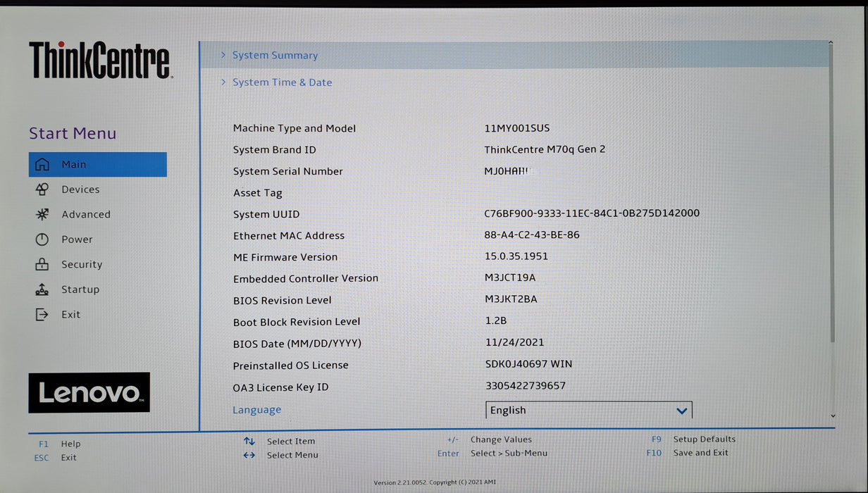The image size is (868, 493).
Task: Click MAC address 88-A4-C2-43-BE-86
Action: point(532,235)
